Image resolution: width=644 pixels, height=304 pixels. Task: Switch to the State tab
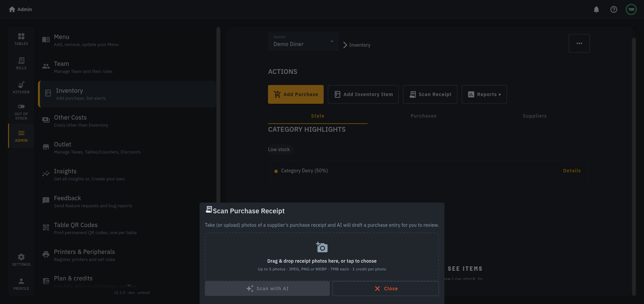(318, 116)
